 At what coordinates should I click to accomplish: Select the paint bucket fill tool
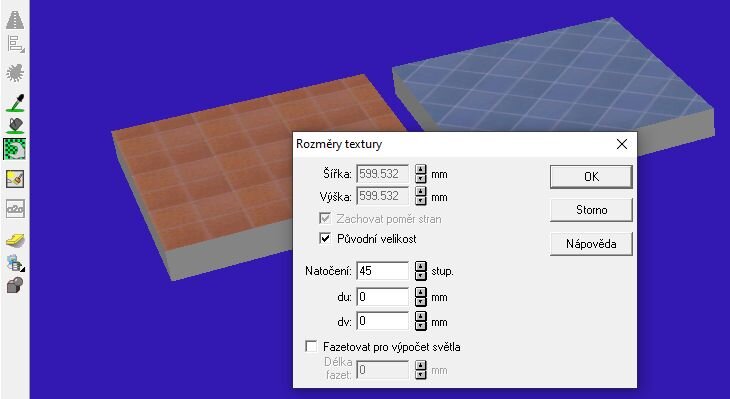(x=15, y=126)
